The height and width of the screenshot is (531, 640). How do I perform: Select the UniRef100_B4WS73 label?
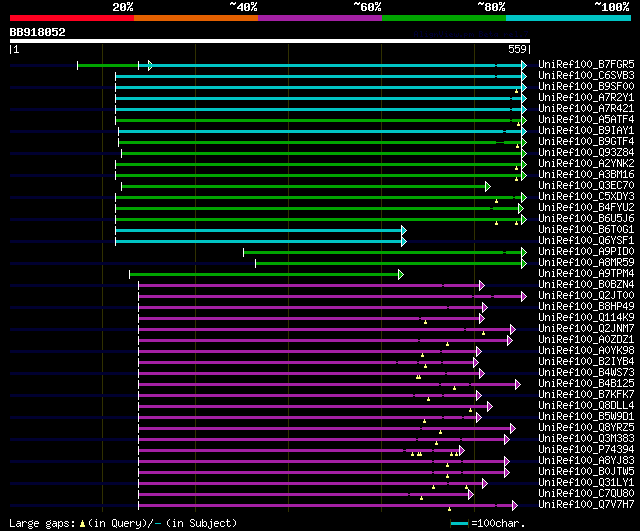click(x=586, y=373)
